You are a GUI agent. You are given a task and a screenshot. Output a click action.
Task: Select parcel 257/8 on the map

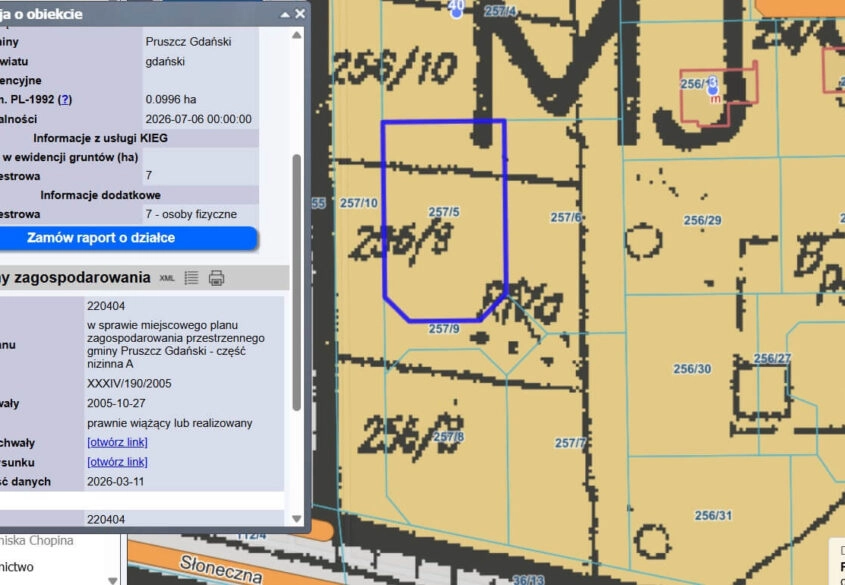click(x=448, y=437)
